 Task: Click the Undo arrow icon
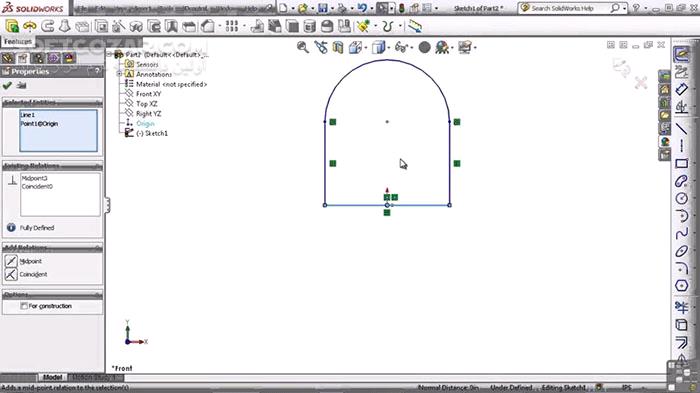pyautogui.click(x=362, y=8)
